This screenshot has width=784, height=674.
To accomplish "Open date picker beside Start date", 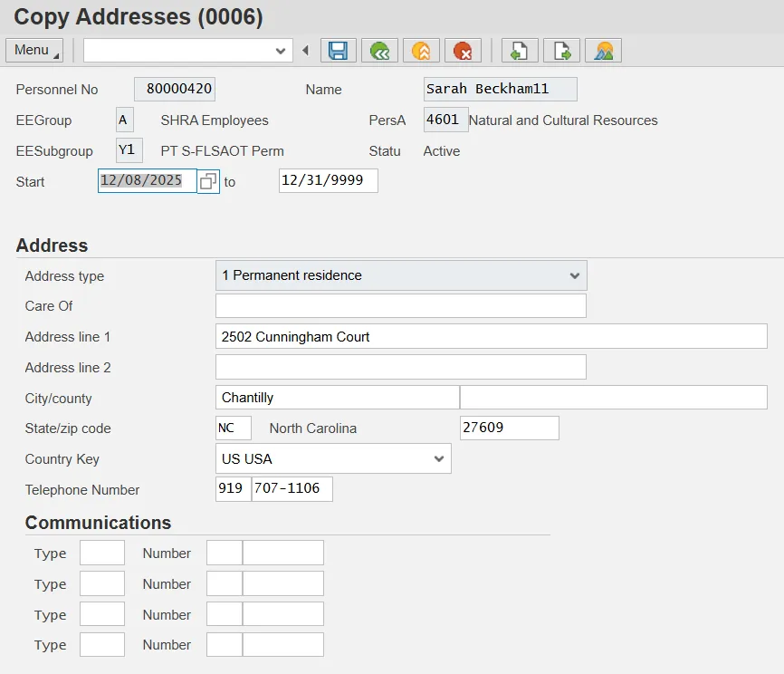I will pyautogui.click(x=208, y=181).
